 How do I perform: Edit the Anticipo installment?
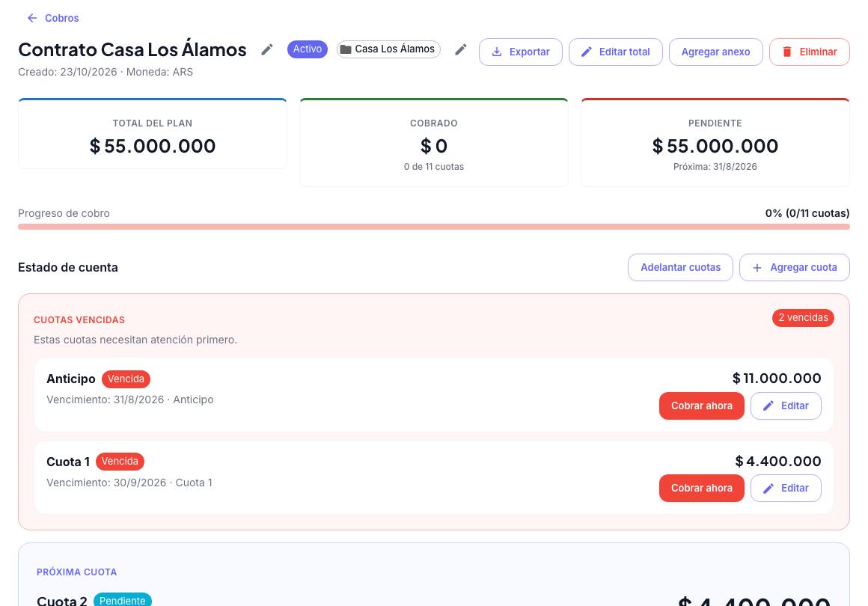(x=786, y=405)
